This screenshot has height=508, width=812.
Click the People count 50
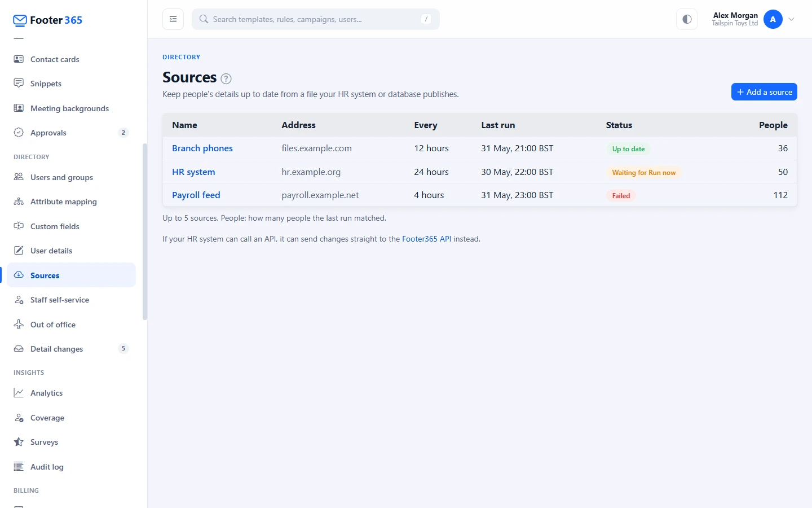(783, 172)
